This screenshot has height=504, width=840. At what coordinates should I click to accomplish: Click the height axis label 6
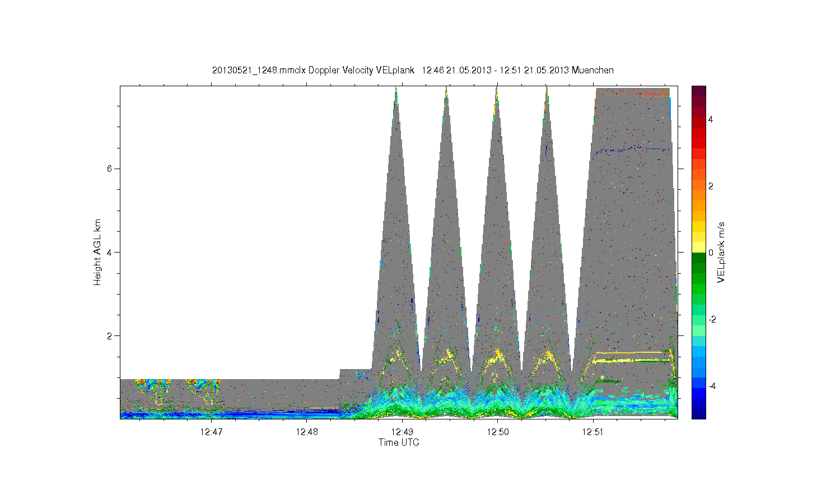click(x=110, y=169)
